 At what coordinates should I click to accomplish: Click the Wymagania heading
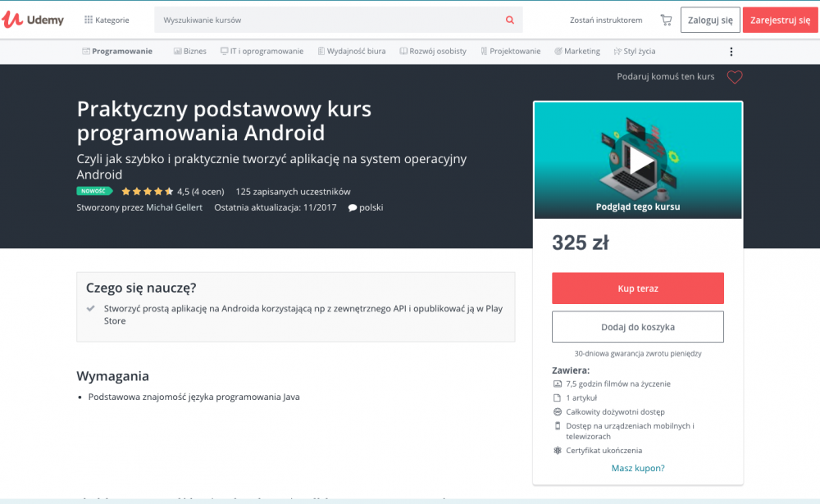click(x=113, y=376)
